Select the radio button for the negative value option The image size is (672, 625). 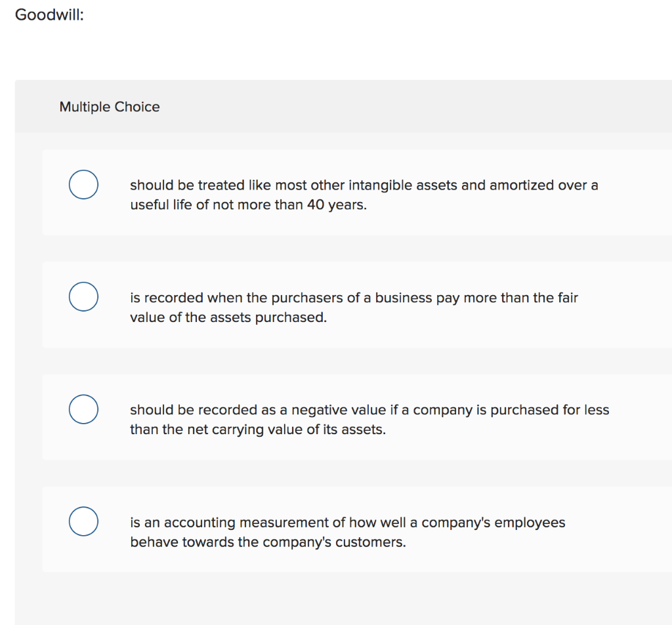[83, 409]
